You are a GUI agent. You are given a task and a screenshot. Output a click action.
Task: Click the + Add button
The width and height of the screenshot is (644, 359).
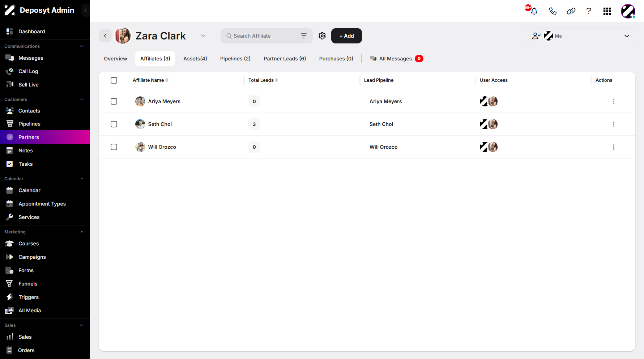point(346,36)
